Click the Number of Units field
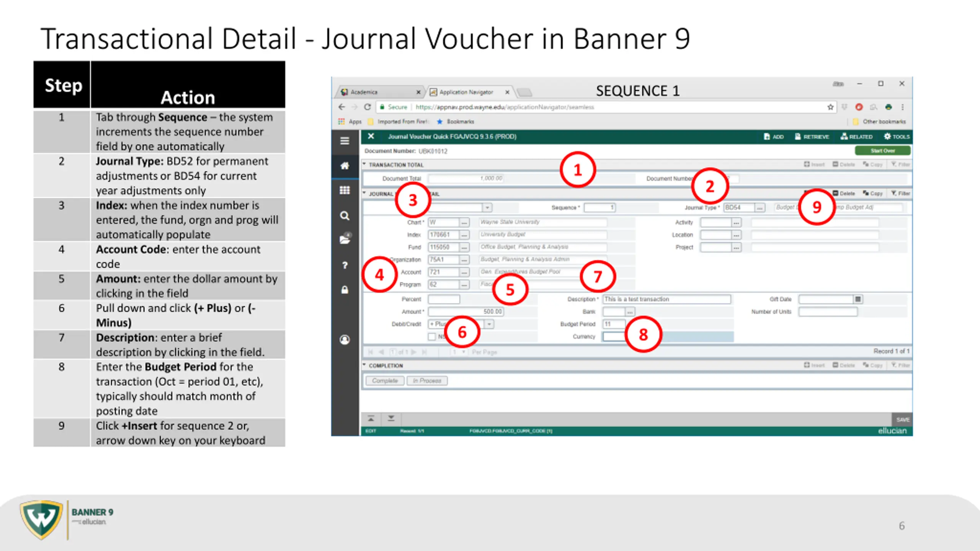The width and height of the screenshot is (980, 551). [x=828, y=311]
